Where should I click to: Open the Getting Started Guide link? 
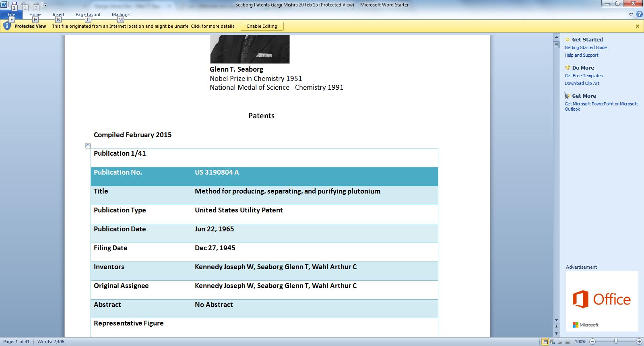pos(586,47)
